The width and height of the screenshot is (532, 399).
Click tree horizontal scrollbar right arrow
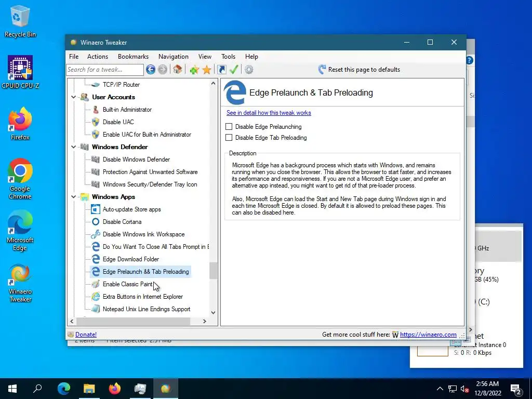pos(204,321)
